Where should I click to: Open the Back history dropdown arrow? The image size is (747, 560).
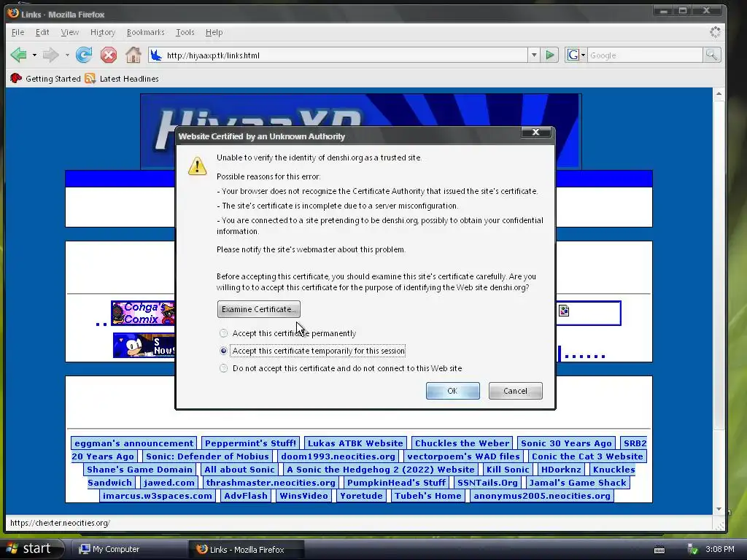pyautogui.click(x=34, y=55)
